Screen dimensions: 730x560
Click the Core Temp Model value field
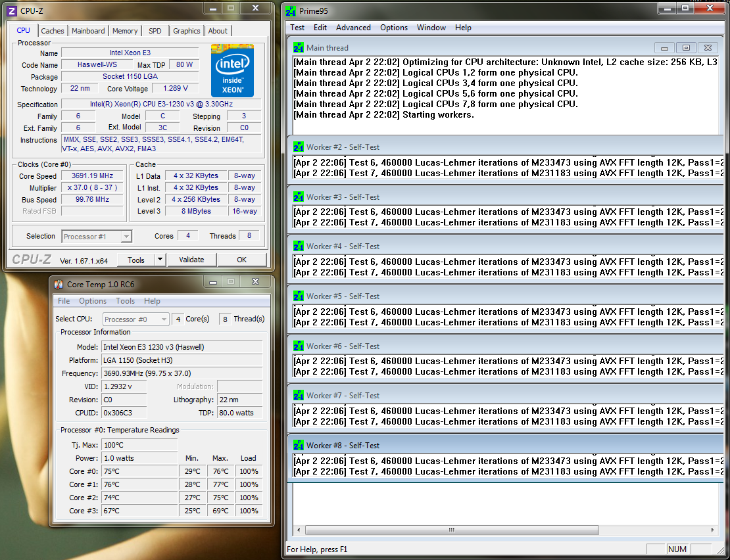(x=182, y=347)
